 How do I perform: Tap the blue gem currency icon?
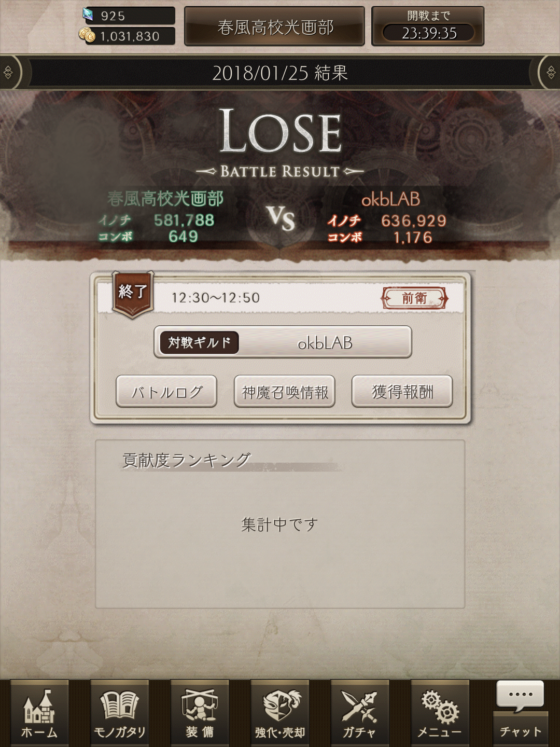(88, 15)
